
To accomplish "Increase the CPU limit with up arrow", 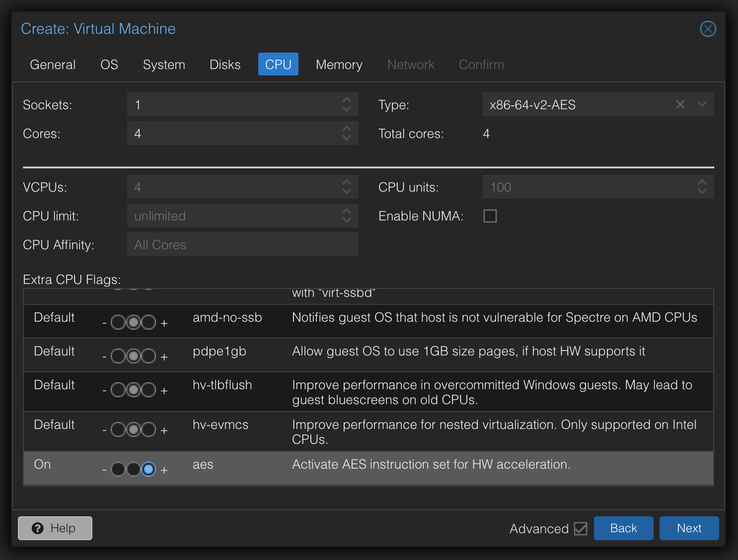I will [347, 211].
